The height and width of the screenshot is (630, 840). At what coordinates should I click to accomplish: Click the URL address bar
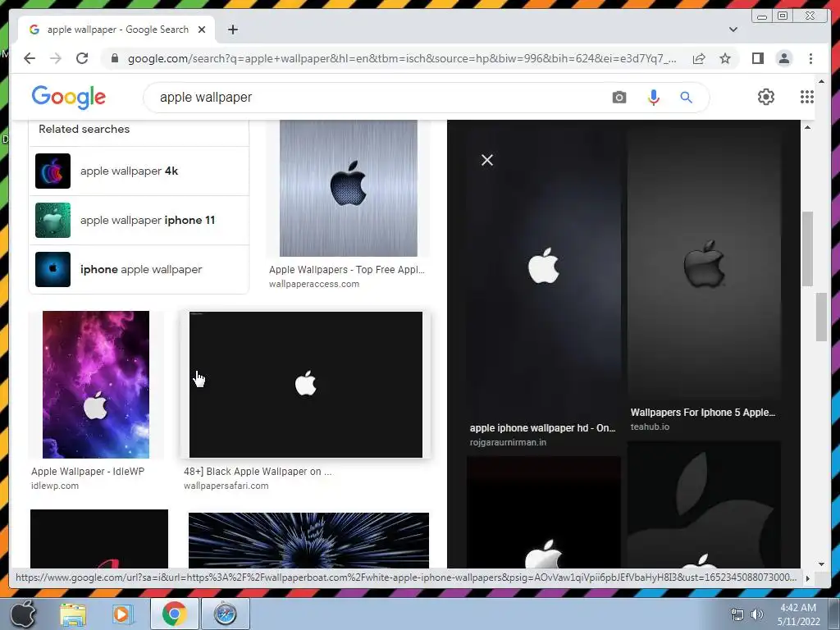(x=402, y=58)
